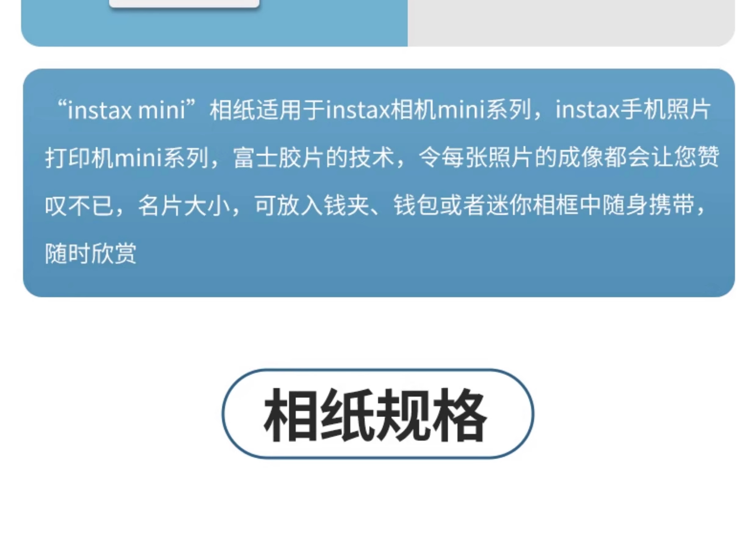Click the phrase 令每张照片的成像都会让您赞
This screenshot has height=541, width=756.
pos(569,157)
